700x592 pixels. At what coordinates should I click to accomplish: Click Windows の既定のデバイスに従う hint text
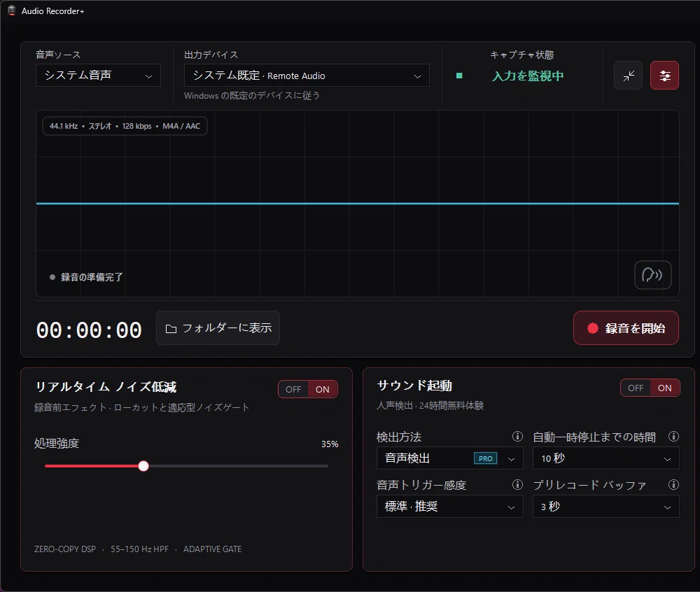[x=252, y=95]
